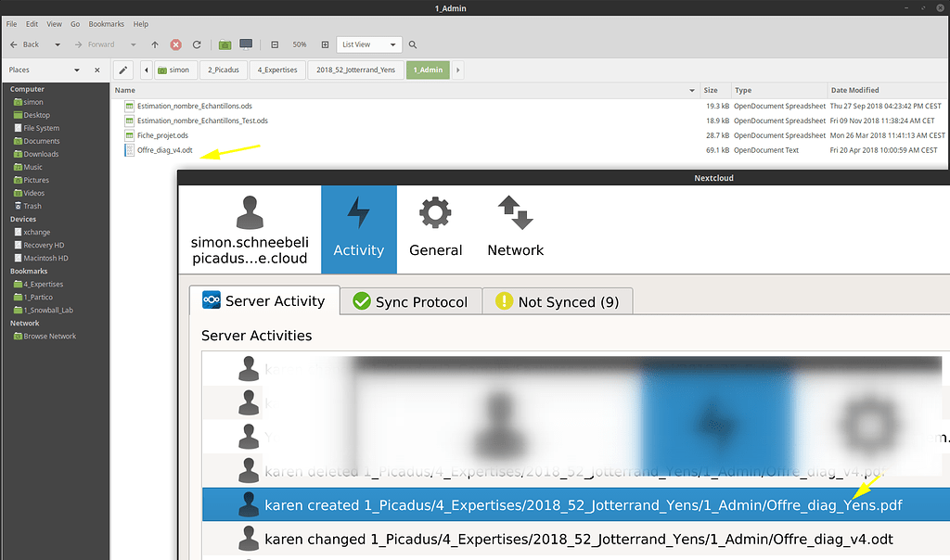The image size is (950, 560).
Task: Open the Bookmarks menu
Action: point(106,24)
